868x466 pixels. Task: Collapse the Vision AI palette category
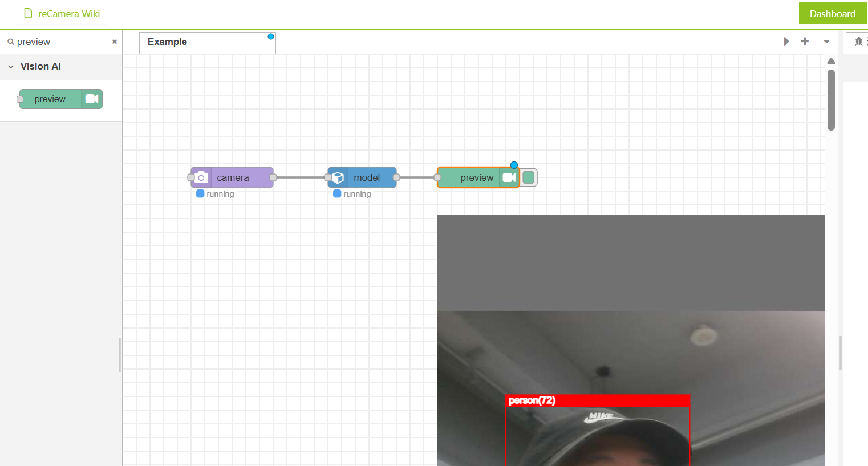coord(11,67)
